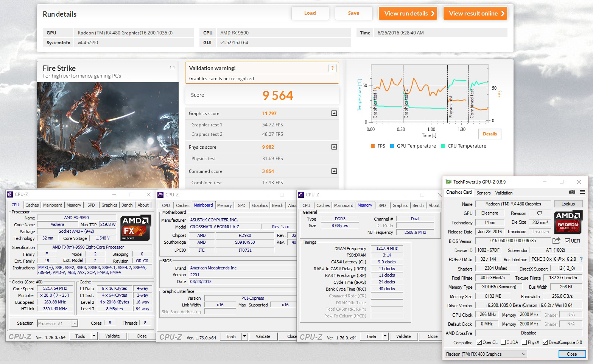Click the Lookup button in GPU-Z
Image resolution: width=593 pixels, height=364 pixels.
(568, 204)
